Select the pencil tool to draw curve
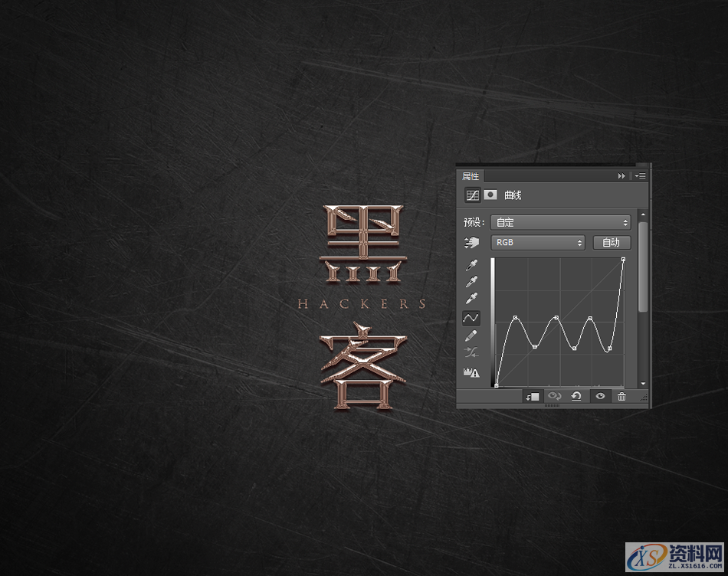 coord(472,335)
